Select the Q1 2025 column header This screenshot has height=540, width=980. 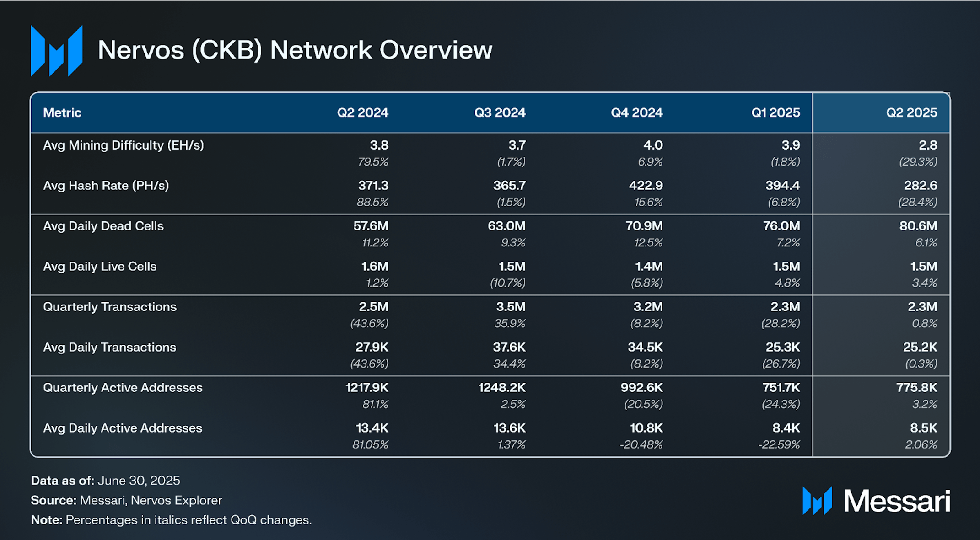click(775, 112)
